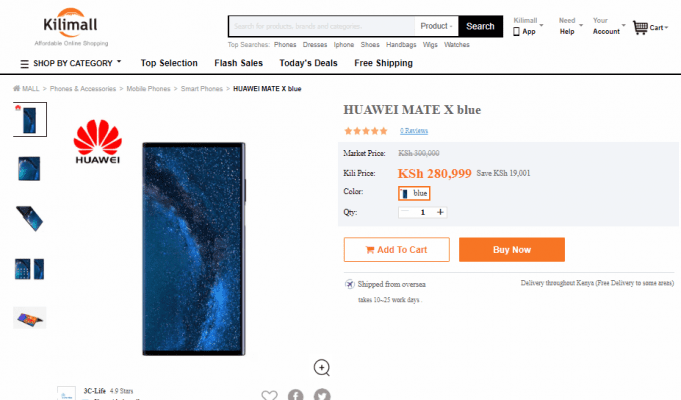Open the 0 Reviews link

[414, 131]
